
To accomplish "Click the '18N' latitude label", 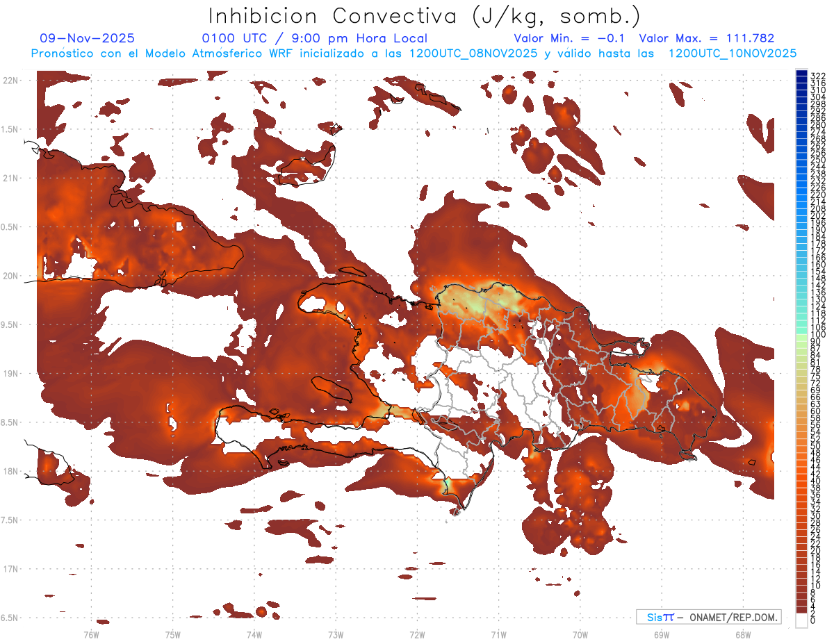I will point(10,471).
